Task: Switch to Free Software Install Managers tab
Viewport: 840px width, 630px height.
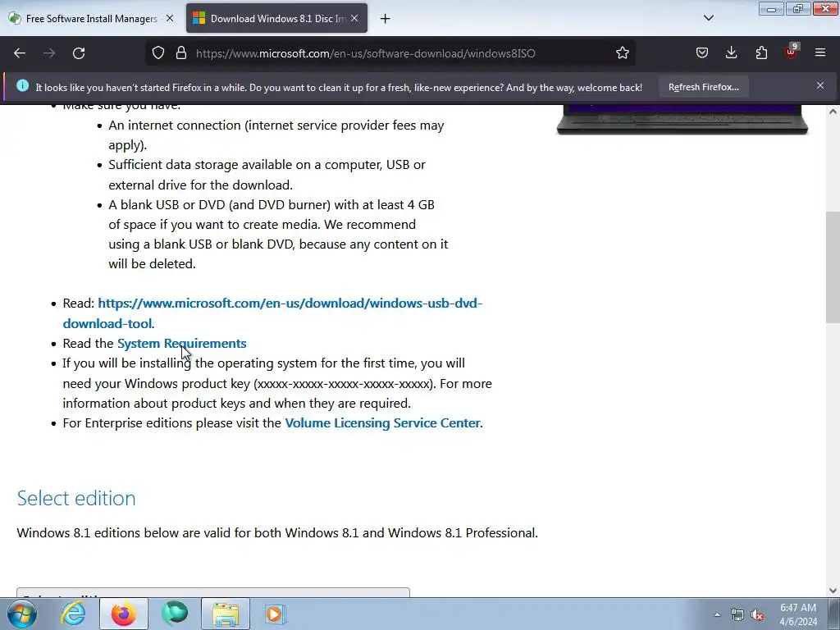Action: point(91,19)
